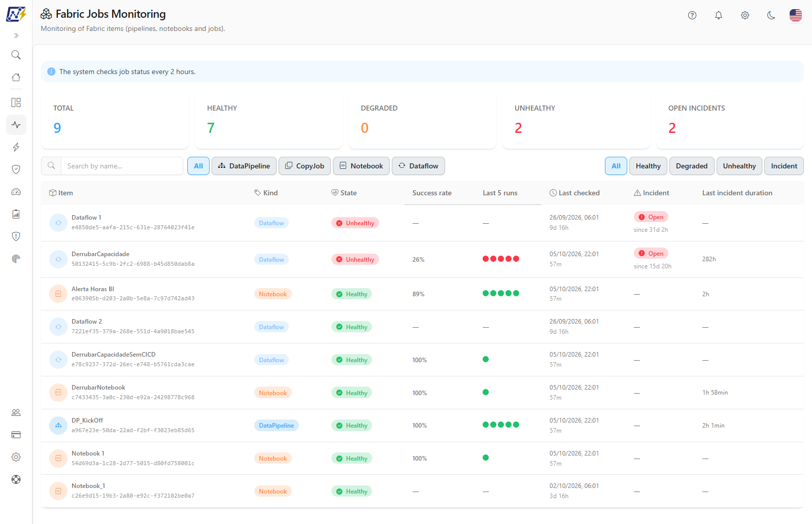Open the shield checkmark sidebar icon
This screenshot has width=812, height=524.
click(16, 169)
